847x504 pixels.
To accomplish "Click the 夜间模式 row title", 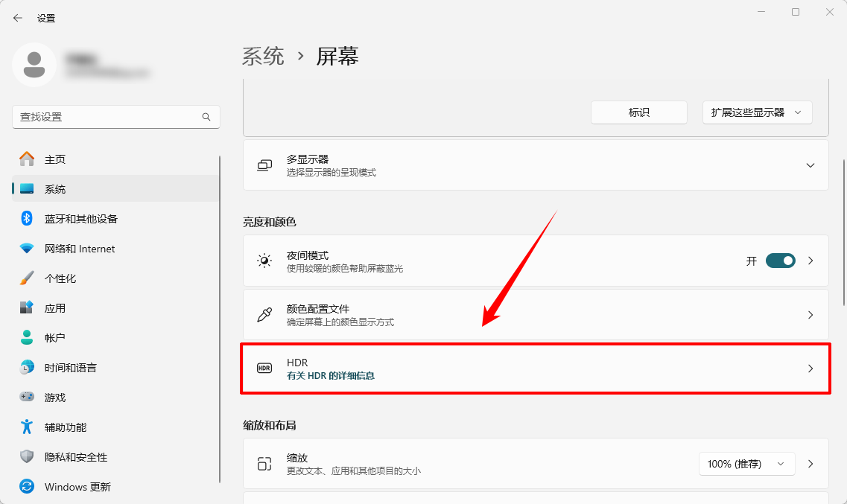I will coord(308,255).
